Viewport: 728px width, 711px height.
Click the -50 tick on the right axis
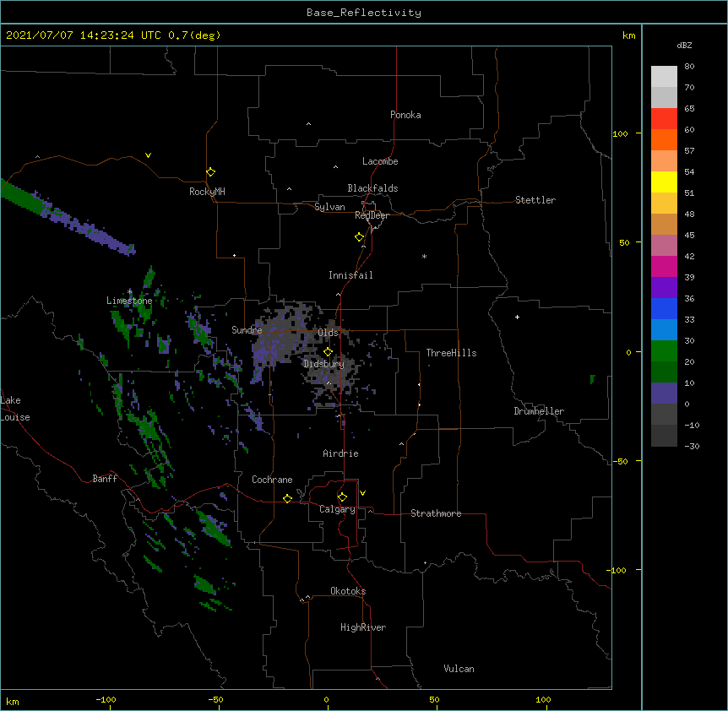[x=620, y=461]
